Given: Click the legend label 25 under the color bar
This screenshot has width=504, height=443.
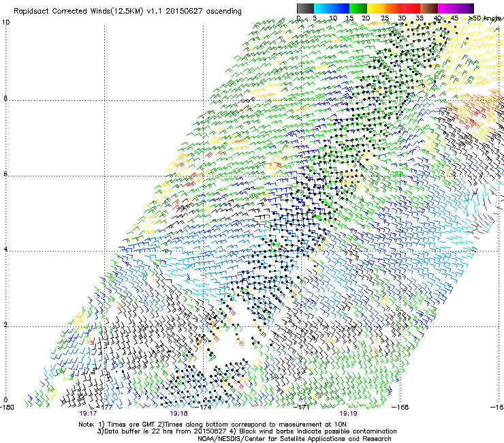Looking at the screenshot, I should [385, 18].
